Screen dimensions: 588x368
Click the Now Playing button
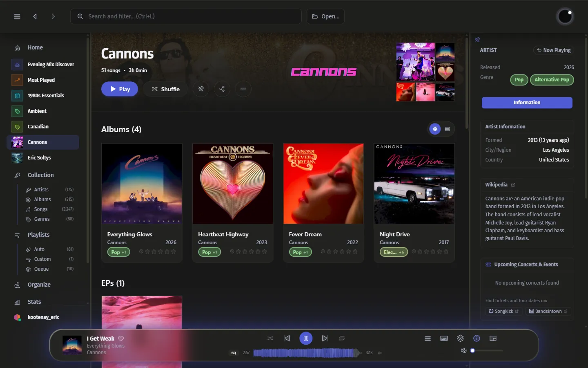(554, 50)
